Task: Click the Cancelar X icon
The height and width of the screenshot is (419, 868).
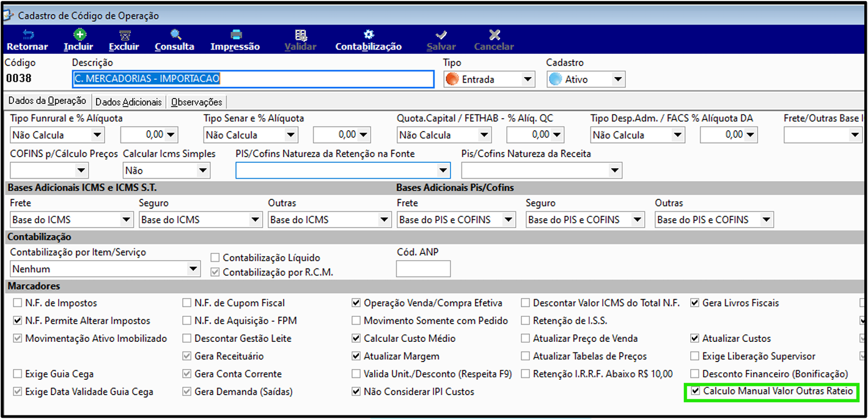Action: click(495, 35)
